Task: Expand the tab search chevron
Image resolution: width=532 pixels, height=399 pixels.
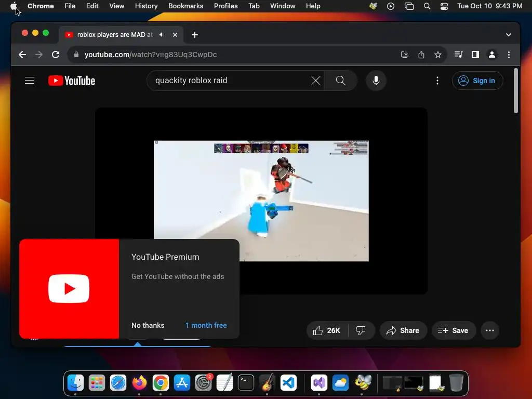Action: (x=508, y=35)
